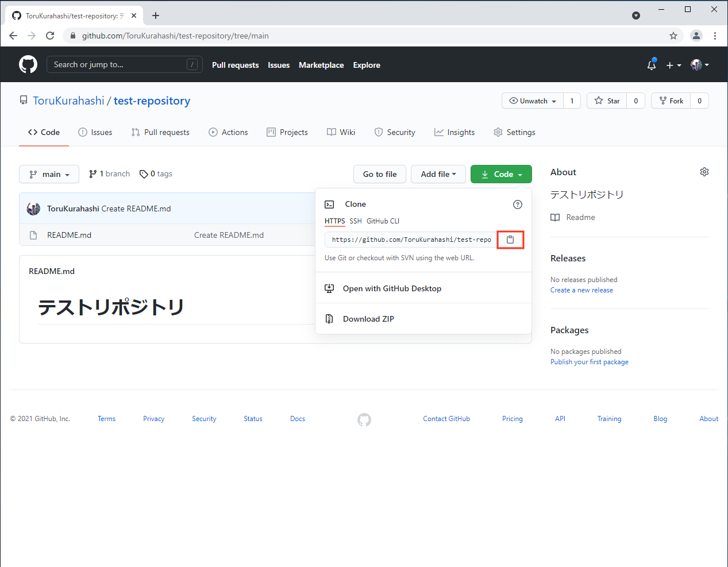
Task: Switch to the Pull requests repository tab
Action: point(160,132)
